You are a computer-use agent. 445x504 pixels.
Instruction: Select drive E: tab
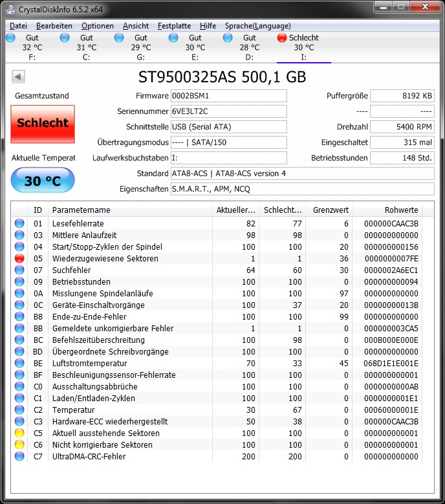195,47
